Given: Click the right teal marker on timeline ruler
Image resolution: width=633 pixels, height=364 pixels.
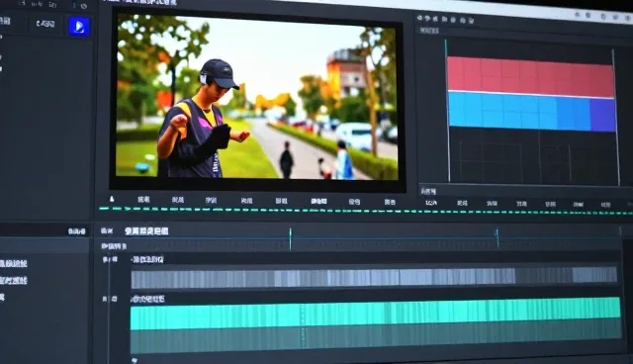Looking at the screenshot, I should click(x=497, y=237).
